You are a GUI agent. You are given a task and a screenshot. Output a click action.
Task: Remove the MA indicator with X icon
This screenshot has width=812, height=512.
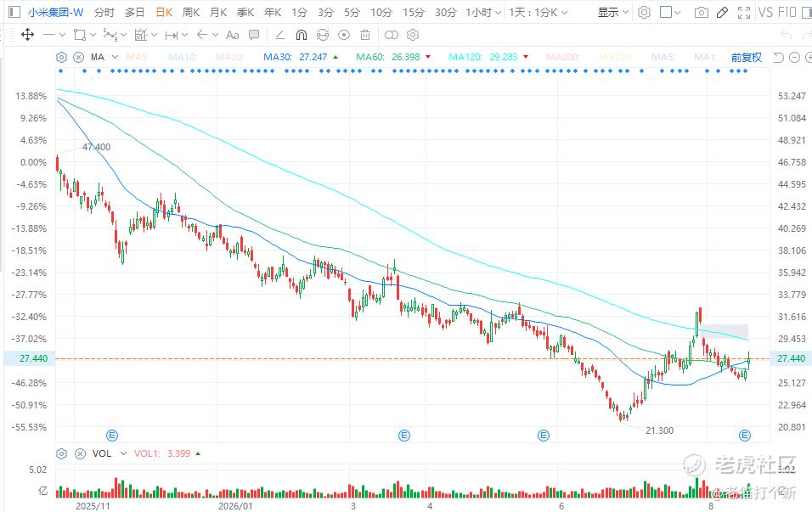coord(78,57)
